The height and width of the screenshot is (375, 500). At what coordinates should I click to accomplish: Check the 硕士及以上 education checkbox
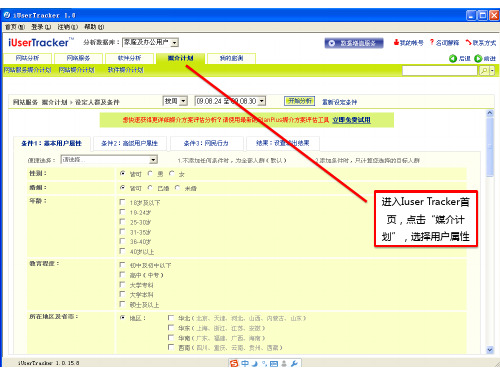122,304
